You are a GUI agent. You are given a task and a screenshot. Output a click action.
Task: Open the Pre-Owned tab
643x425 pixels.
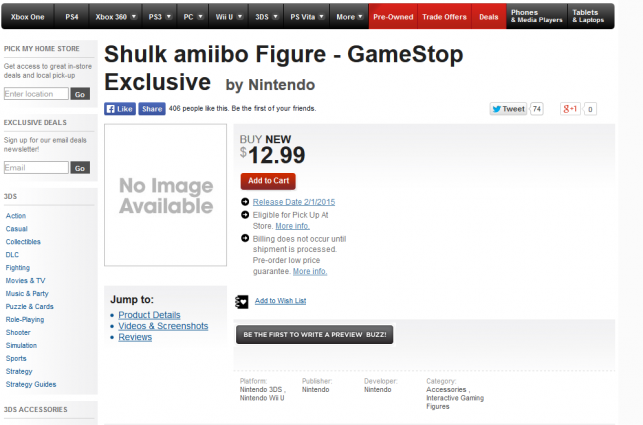pos(393,17)
